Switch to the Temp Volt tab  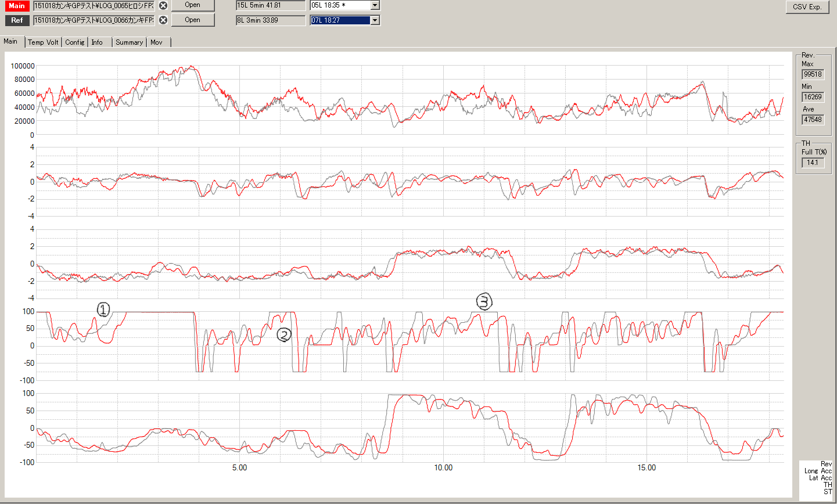(x=44, y=42)
